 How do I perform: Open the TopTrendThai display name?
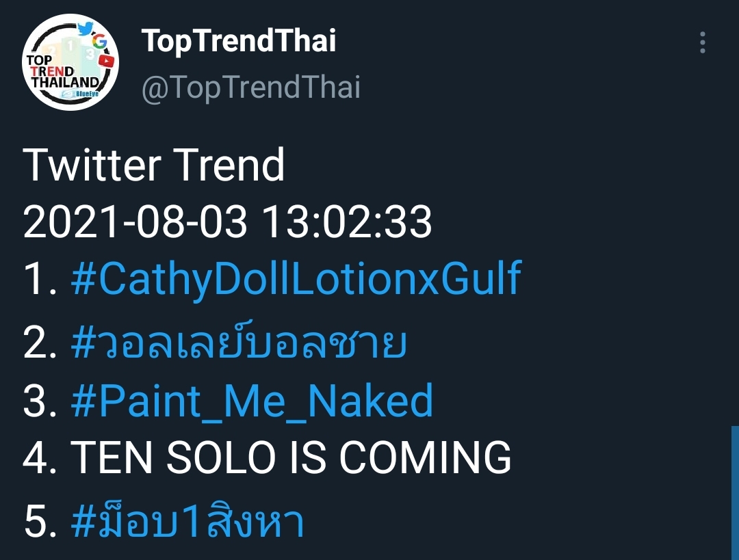coord(239,41)
